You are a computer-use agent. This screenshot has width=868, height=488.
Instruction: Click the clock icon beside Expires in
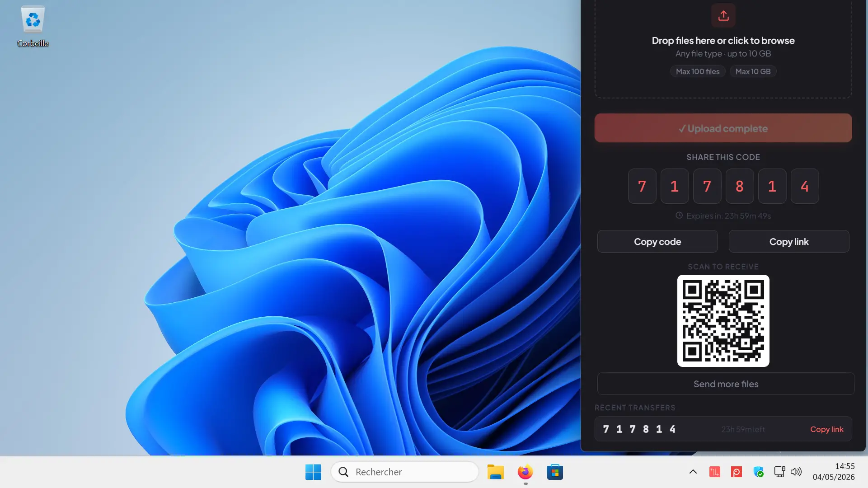679,216
